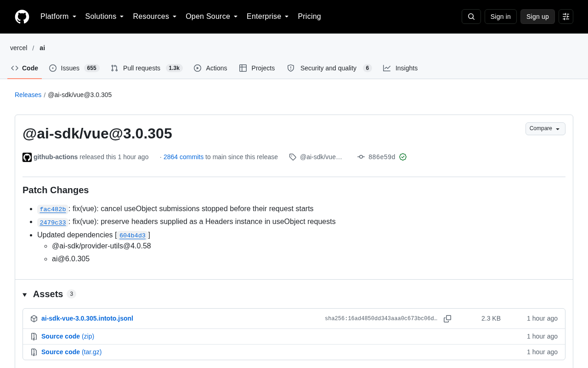588x368 pixels.
Task: Open the Projects tab
Action: click(x=257, y=68)
